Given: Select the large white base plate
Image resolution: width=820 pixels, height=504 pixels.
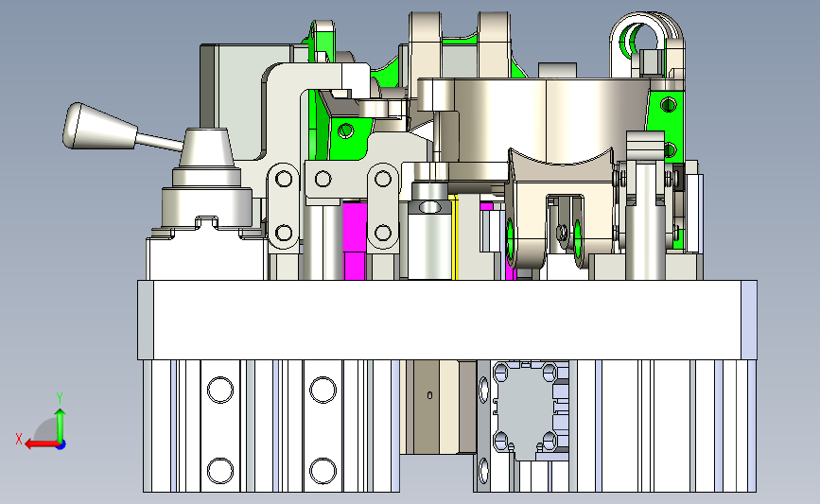Looking at the screenshot, I should (x=447, y=320).
